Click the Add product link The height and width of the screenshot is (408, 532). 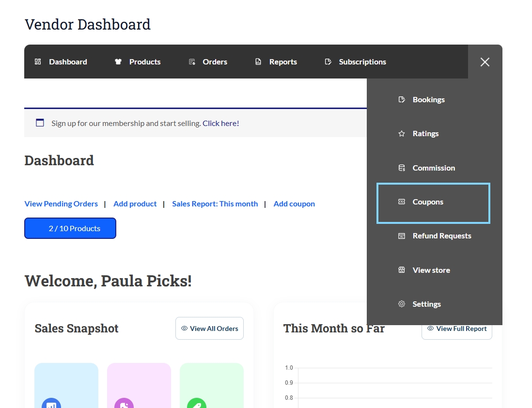135,204
